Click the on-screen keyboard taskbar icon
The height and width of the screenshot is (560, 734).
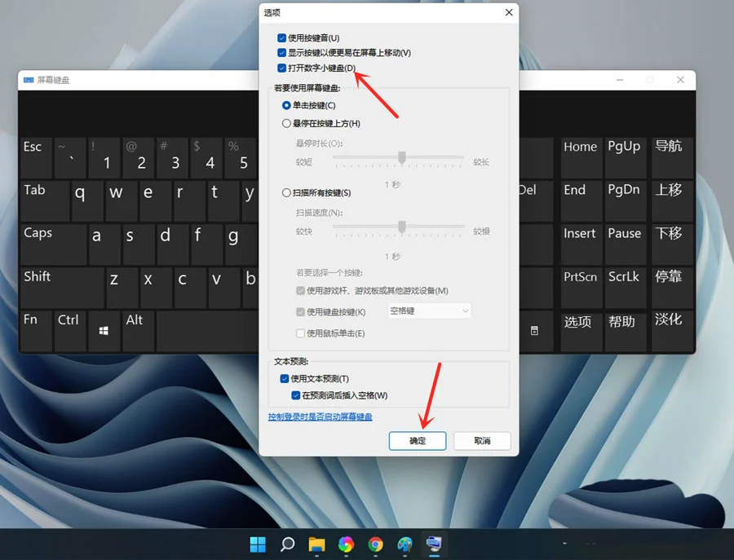pos(434,544)
